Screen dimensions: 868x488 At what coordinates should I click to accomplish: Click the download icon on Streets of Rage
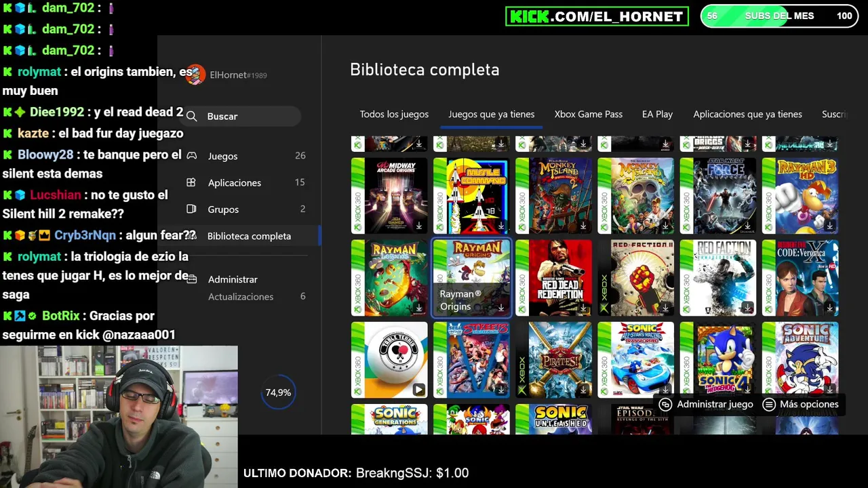501,390
